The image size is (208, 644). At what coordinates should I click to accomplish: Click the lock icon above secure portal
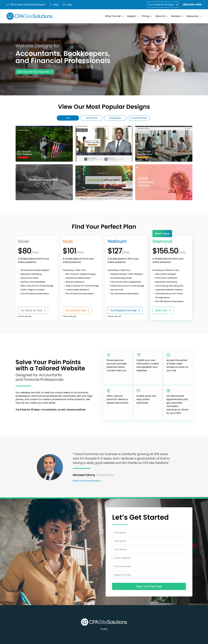click(x=109, y=390)
